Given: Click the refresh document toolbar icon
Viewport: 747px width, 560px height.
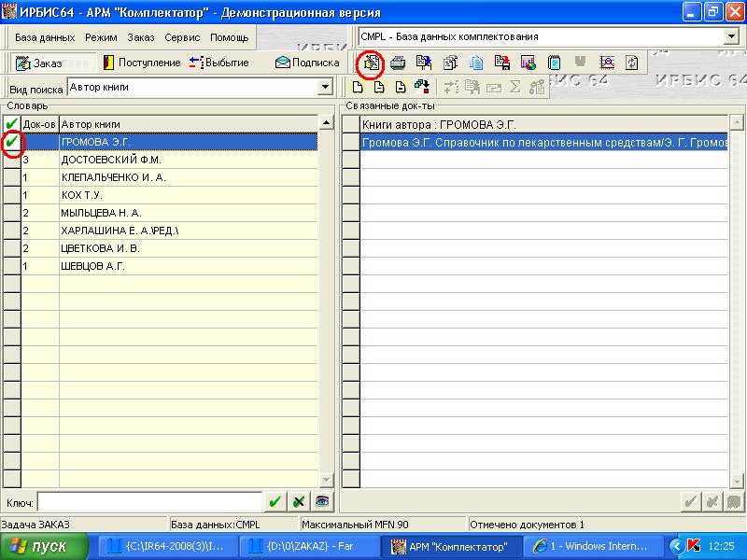Looking at the screenshot, I should click(x=632, y=63).
